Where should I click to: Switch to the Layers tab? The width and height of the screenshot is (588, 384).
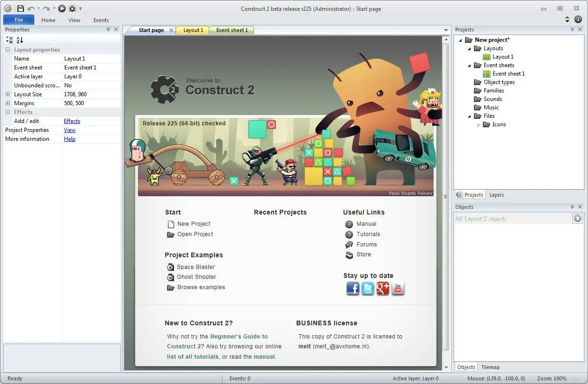pyautogui.click(x=496, y=195)
